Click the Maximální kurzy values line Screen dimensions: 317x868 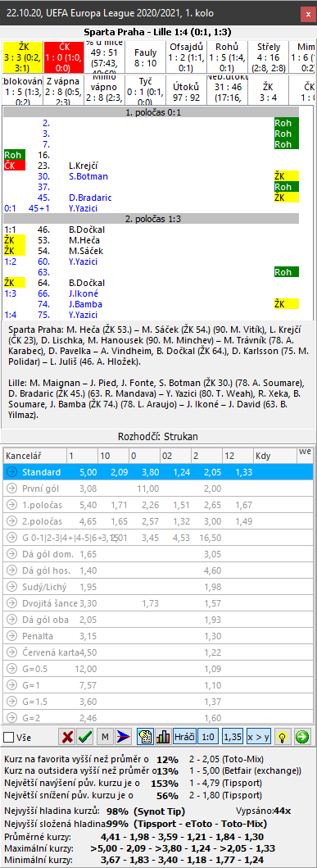tap(183, 848)
